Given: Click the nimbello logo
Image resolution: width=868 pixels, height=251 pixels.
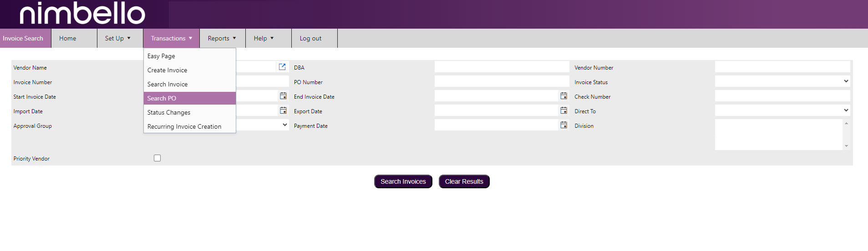Looking at the screenshot, I should tap(82, 14).
